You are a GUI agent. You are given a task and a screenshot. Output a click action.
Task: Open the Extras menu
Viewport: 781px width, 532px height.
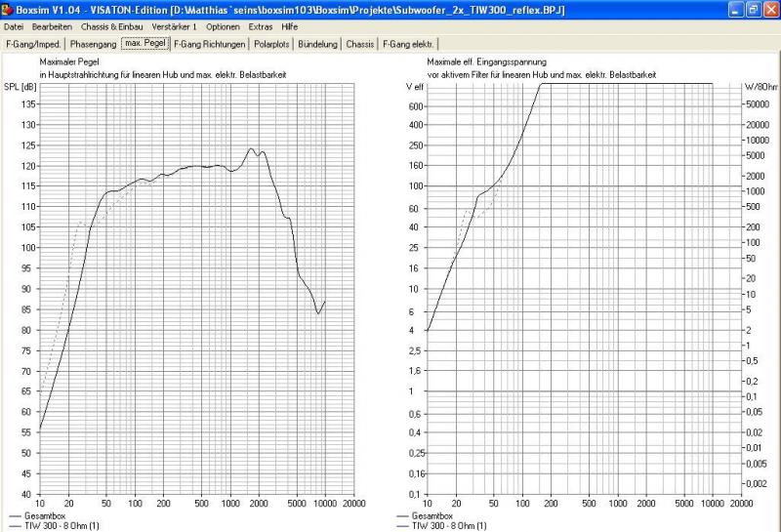261,27
